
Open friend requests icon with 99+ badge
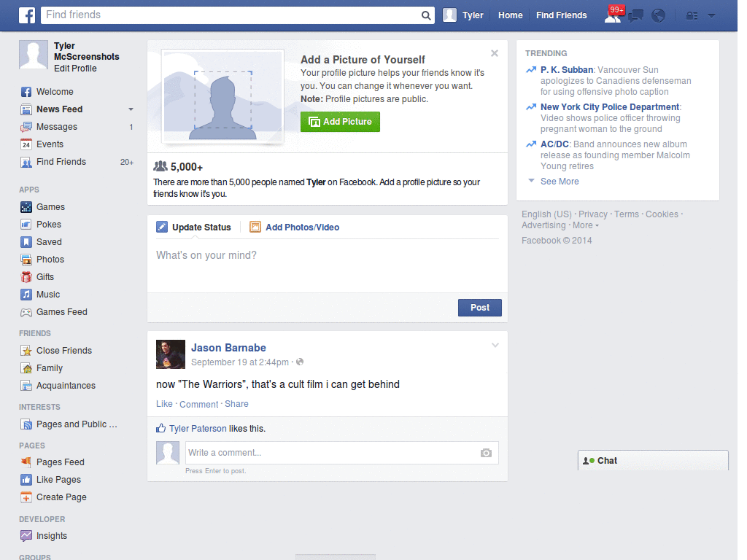pyautogui.click(x=613, y=16)
